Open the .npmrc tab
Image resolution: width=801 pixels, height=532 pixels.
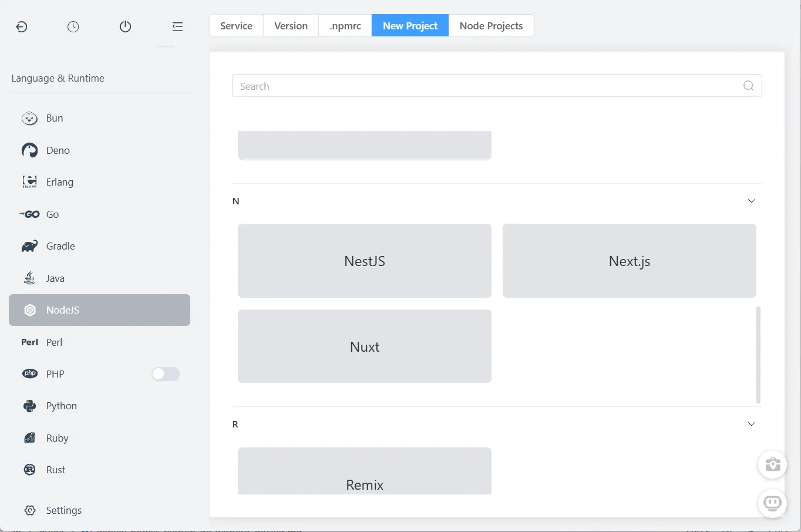[x=345, y=26]
